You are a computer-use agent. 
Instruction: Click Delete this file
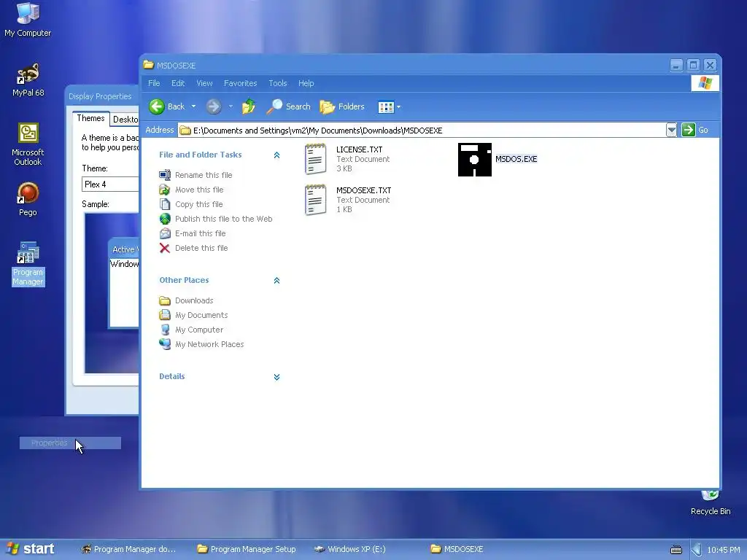click(201, 248)
